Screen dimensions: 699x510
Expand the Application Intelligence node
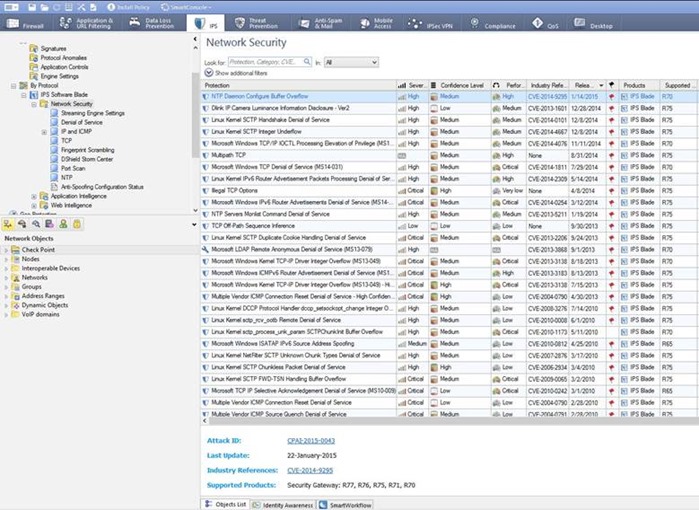point(34,197)
